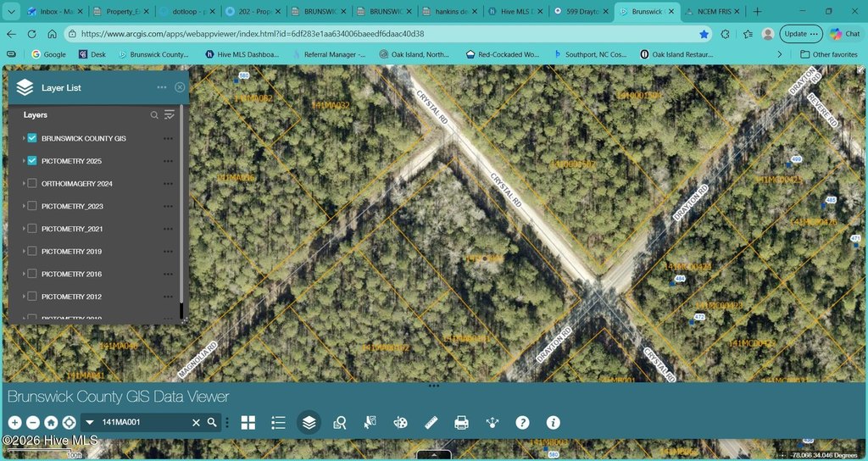The height and width of the screenshot is (461, 868).
Task: Turn on the PICTOMETRY 2019 layer
Action: 32,252
